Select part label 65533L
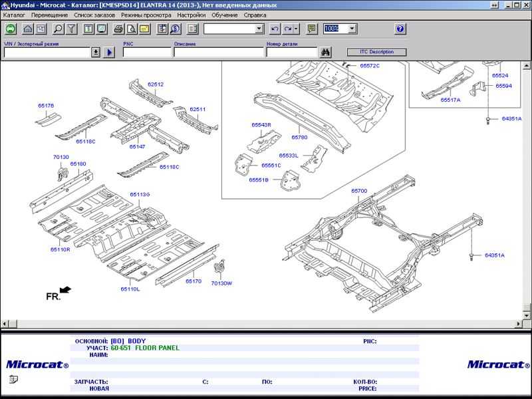Screen dimensions: 532x399 point(289,156)
